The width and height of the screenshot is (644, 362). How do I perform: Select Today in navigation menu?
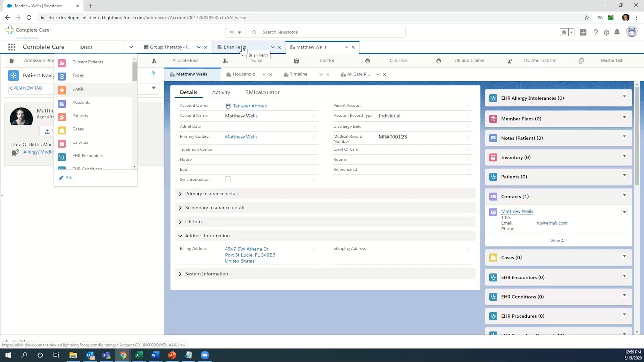pyautogui.click(x=78, y=75)
